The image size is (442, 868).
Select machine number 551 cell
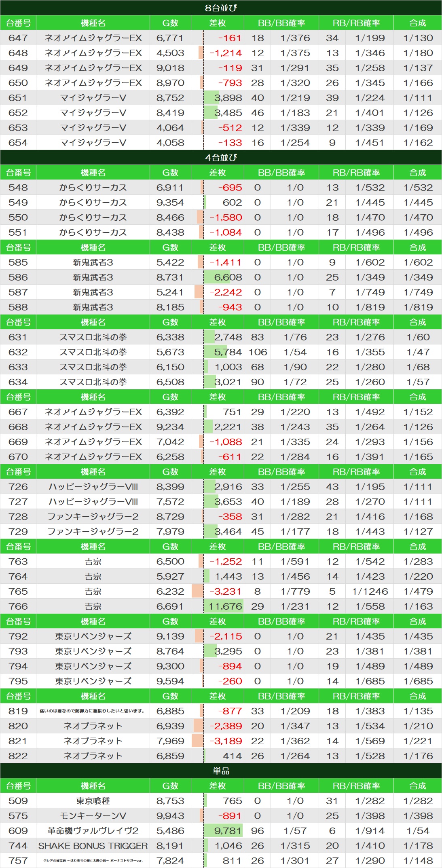coord(18,232)
